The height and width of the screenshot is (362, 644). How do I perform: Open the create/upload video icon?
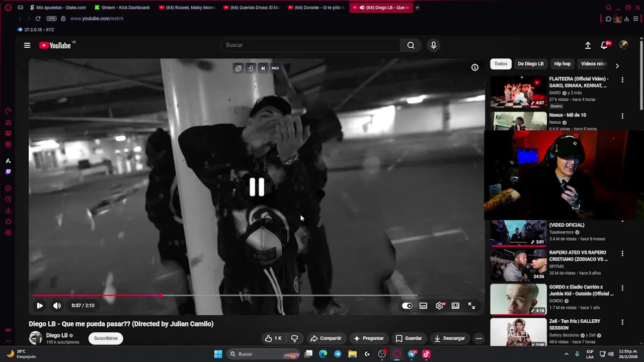pyautogui.click(x=588, y=45)
